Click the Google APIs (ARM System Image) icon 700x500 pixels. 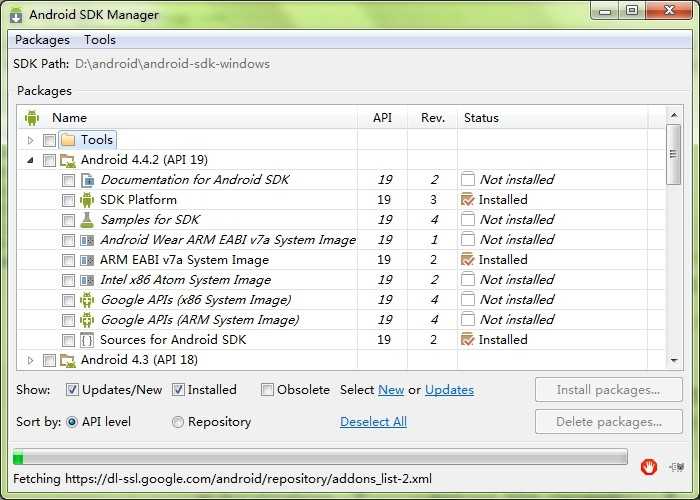point(87,320)
